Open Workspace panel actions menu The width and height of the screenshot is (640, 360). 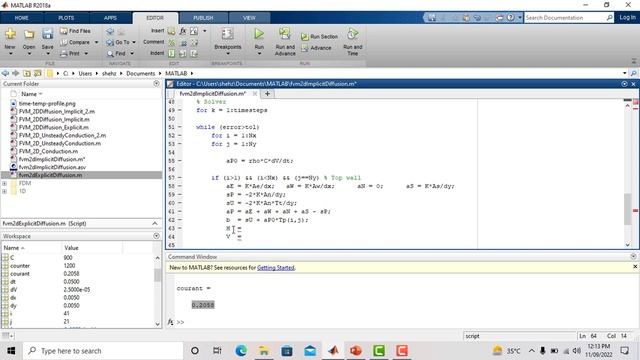(x=156, y=236)
